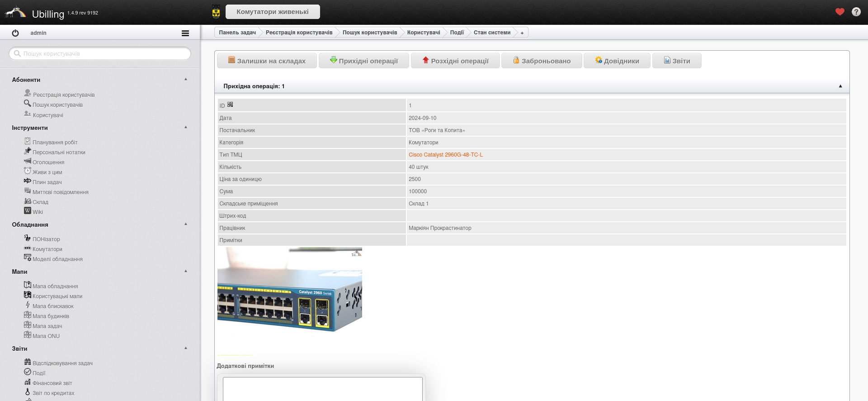
Task: Add a new tab with plus button
Action: point(522,33)
